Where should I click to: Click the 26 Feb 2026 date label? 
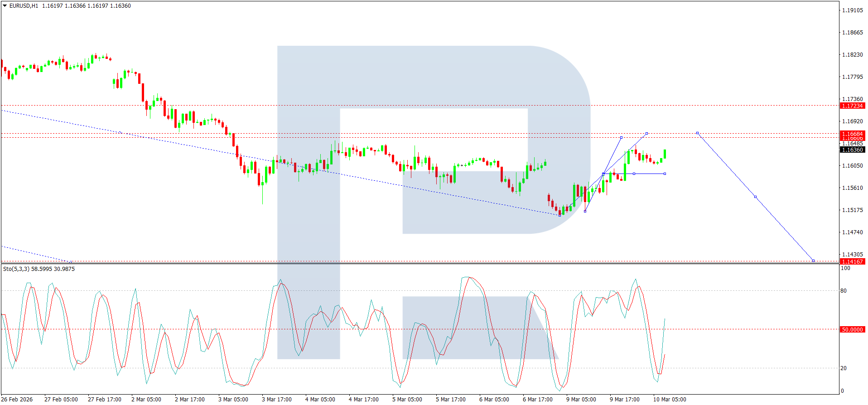17,399
